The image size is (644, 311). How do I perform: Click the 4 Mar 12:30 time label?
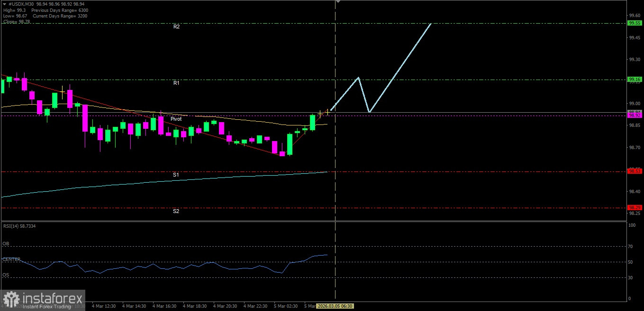103,306
